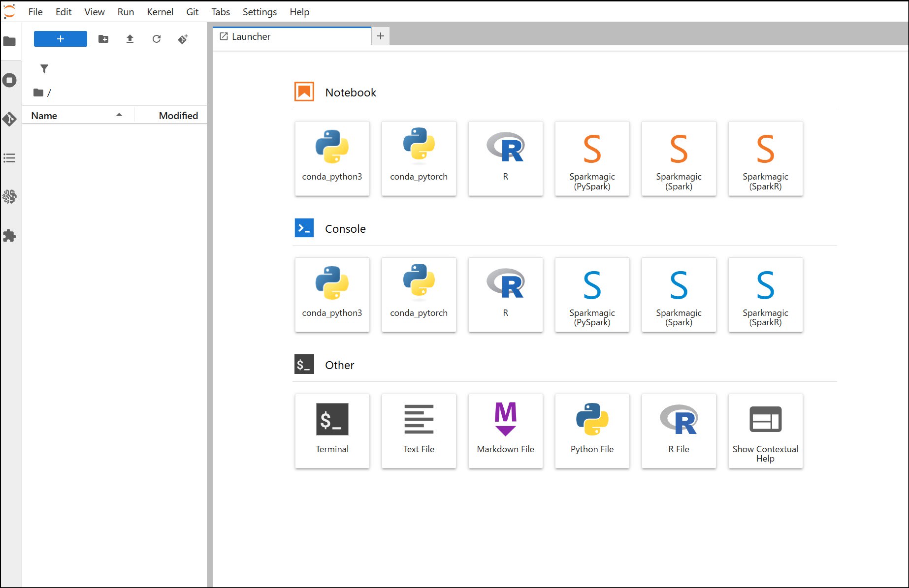Navigate to the root folder breadcrumb

42,93
